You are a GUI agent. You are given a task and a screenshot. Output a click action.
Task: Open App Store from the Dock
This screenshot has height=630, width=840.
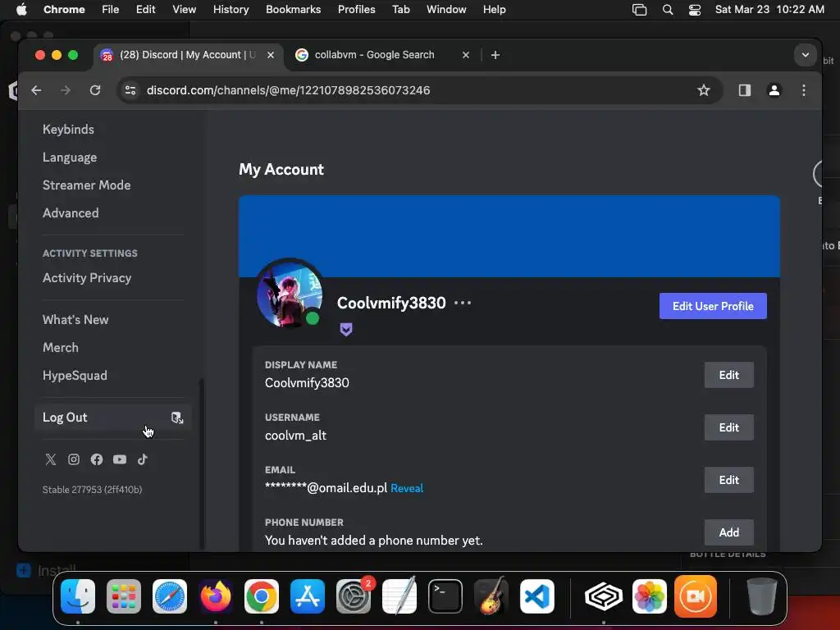tap(308, 596)
